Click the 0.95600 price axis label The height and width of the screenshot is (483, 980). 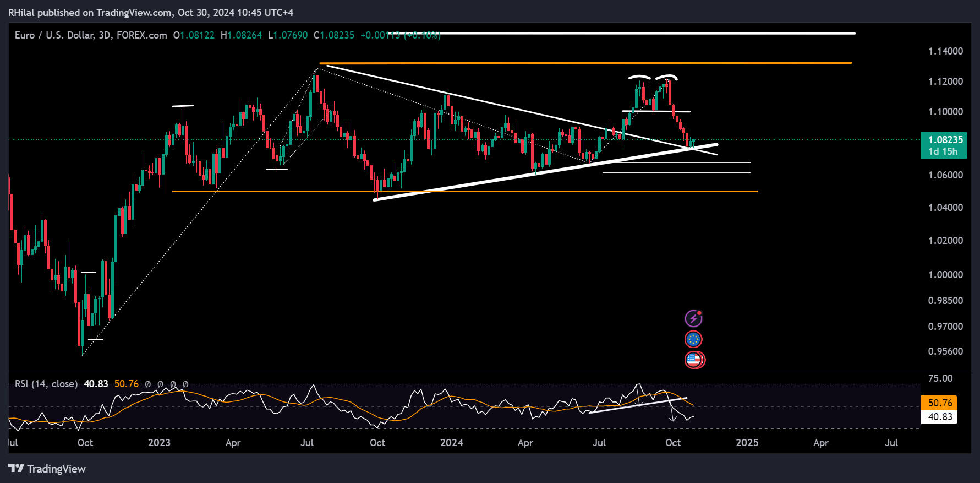945,351
